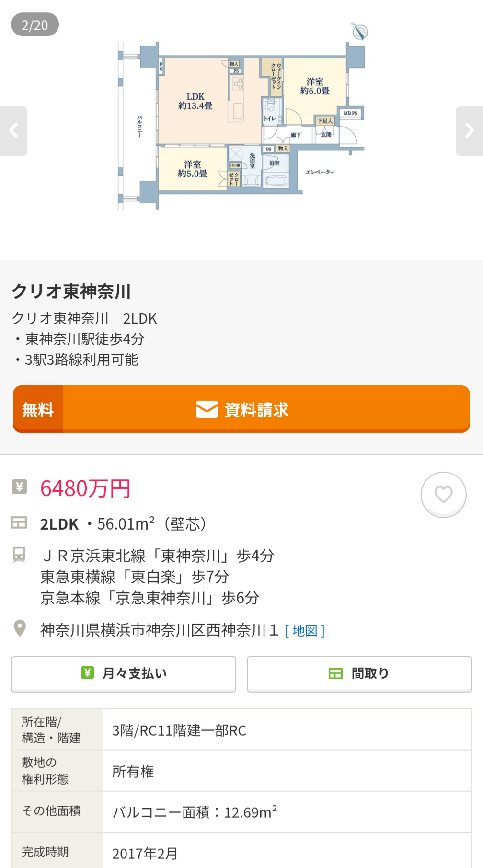Click the yen icon beside 6480万円 price
Viewport: 483px width, 868px height.
[x=19, y=487]
